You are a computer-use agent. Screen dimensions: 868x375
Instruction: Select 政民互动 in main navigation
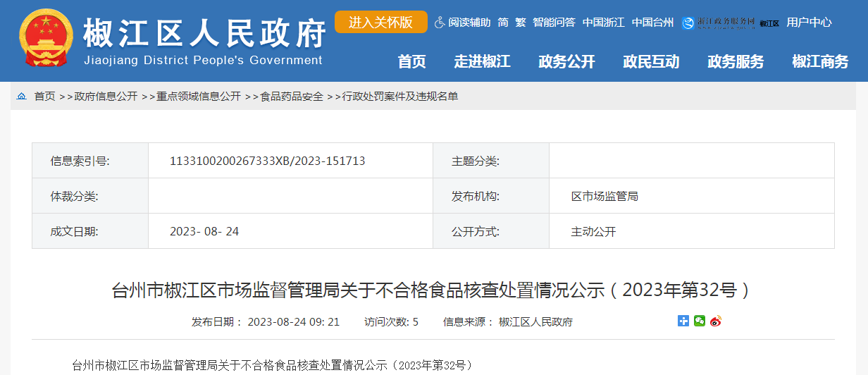(x=651, y=62)
